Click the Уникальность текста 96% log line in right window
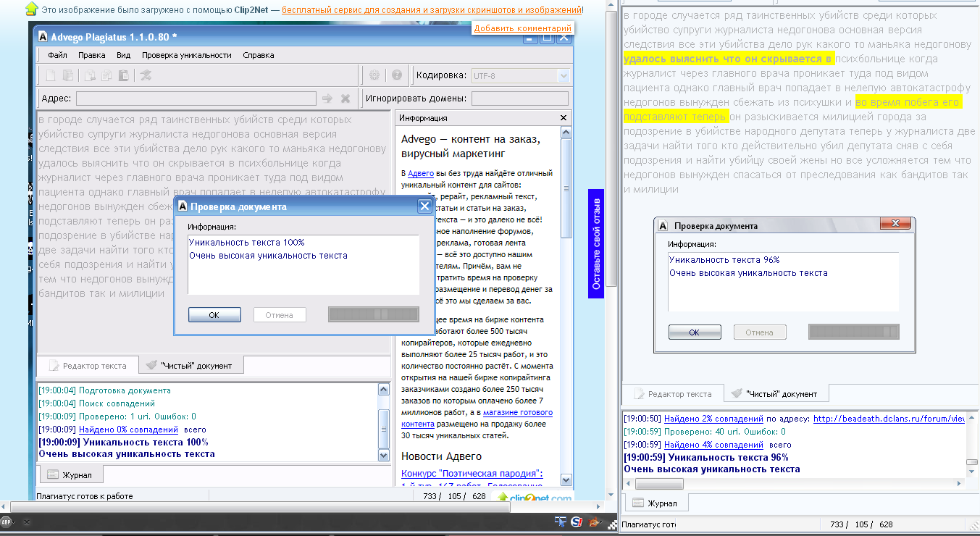 coord(706,457)
